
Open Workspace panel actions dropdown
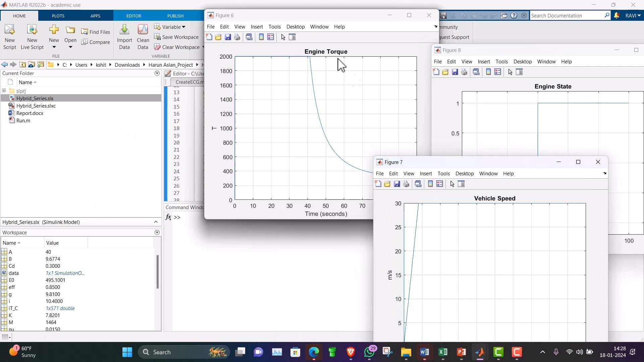157,233
